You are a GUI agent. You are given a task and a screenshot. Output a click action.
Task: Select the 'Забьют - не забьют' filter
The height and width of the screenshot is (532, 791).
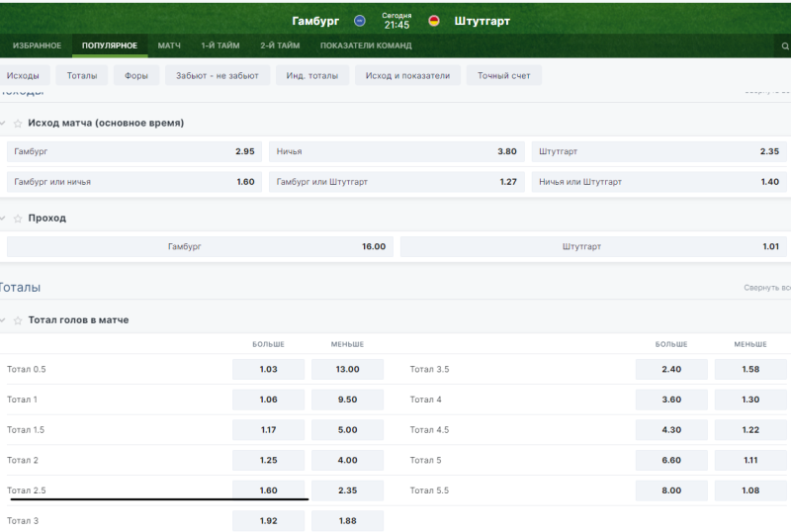coord(217,76)
